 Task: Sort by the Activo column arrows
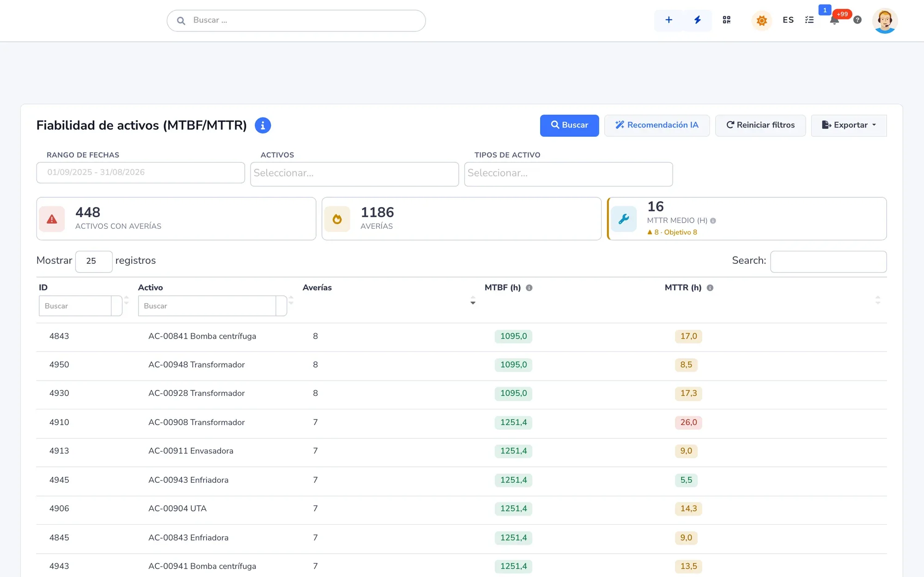tap(291, 300)
